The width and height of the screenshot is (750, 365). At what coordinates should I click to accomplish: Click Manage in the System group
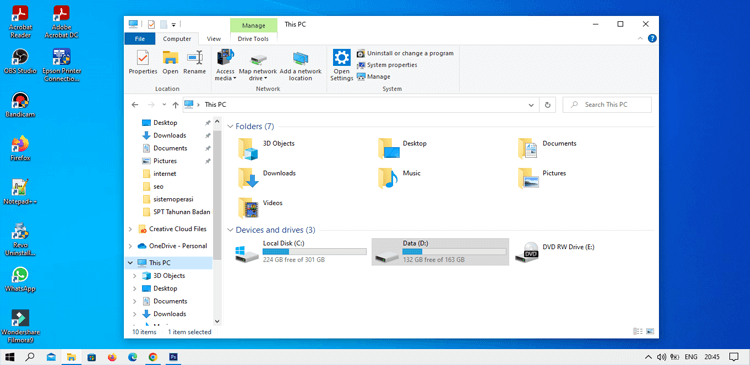click(x=374, y=77)
